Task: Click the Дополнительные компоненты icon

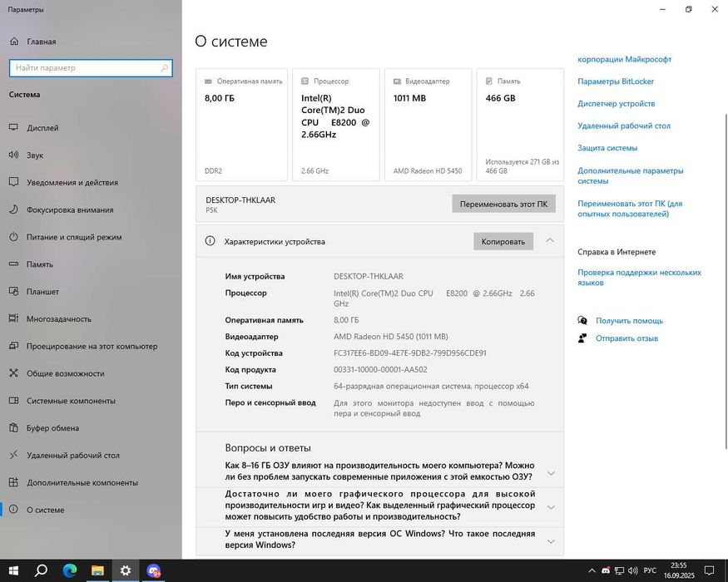Action: tap(13, 482)
